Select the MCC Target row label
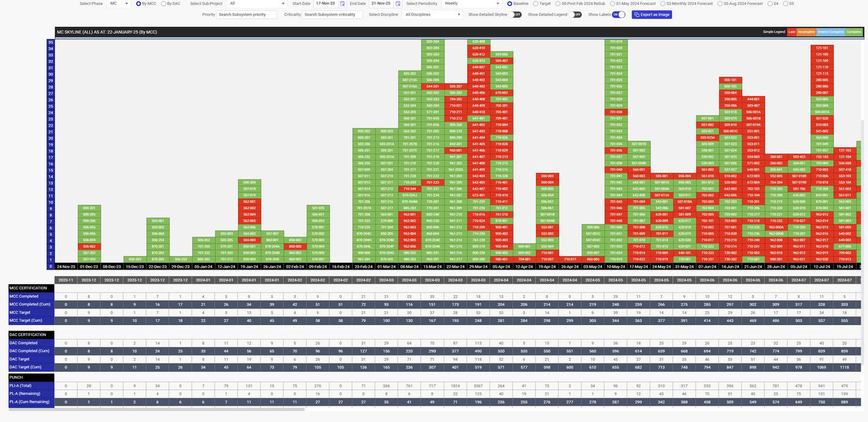Image resolution: width=868 pixels, height=422 pixels. point(31,312)
